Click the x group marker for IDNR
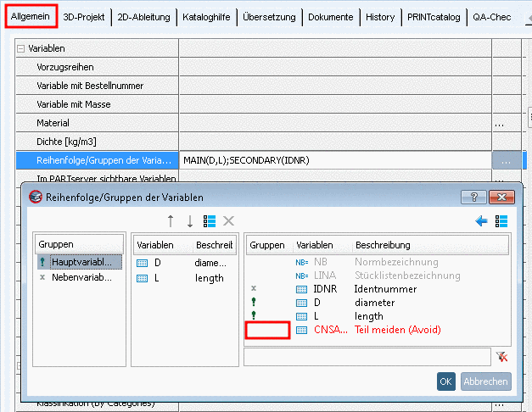Image resolution: width=532 pixels, height=412 pixels. [254, 288]
